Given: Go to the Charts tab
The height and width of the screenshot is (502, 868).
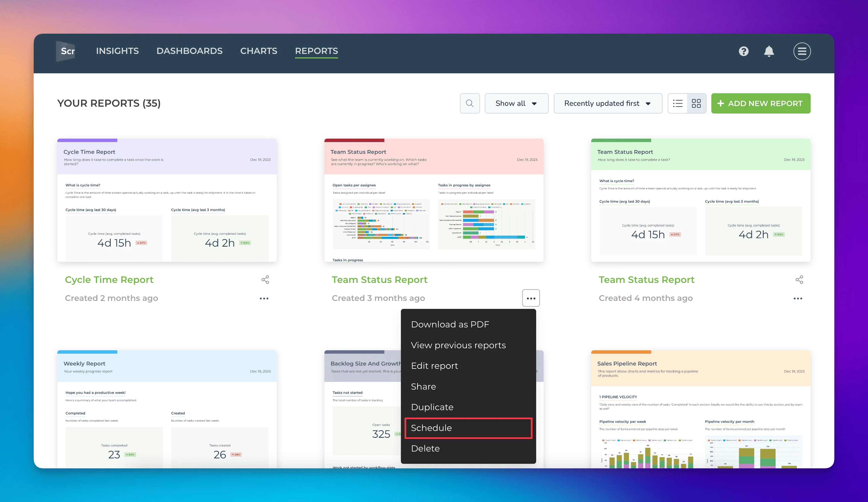Looking at the screenshot, I should [259, 51].
